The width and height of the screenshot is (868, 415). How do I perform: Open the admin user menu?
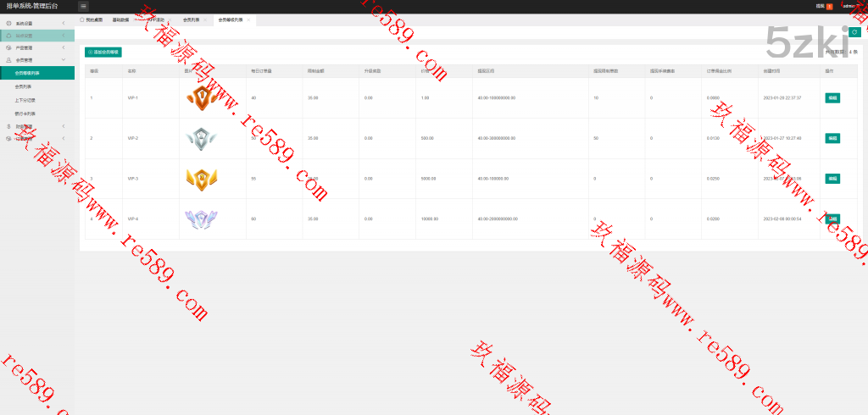[851, 6]
